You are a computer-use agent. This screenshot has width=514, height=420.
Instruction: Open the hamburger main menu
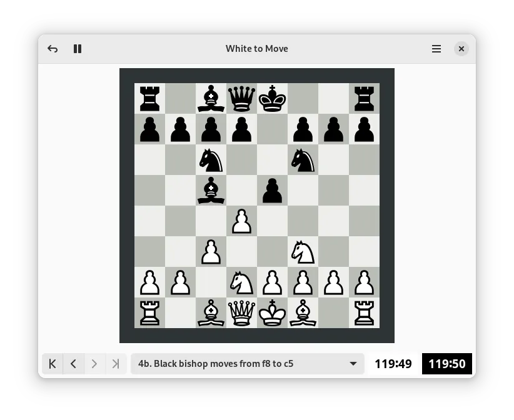click(436, 49)
